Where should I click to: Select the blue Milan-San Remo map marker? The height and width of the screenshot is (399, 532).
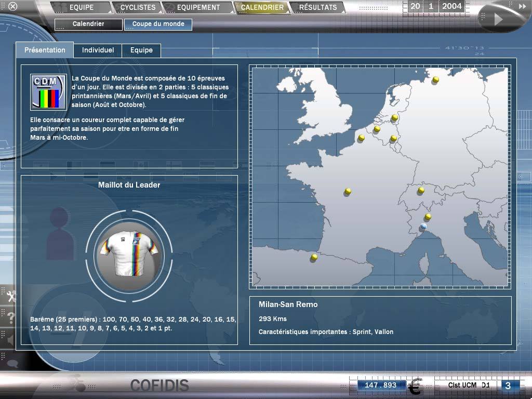click(x=423, y=227)
